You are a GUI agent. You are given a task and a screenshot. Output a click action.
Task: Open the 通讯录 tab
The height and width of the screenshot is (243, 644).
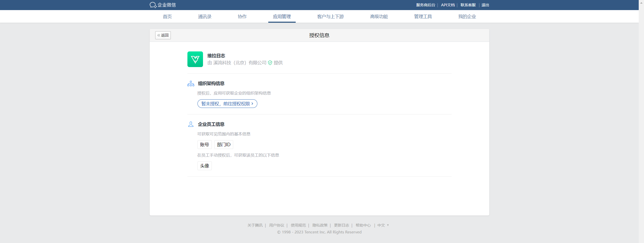[x=205, y=17]
